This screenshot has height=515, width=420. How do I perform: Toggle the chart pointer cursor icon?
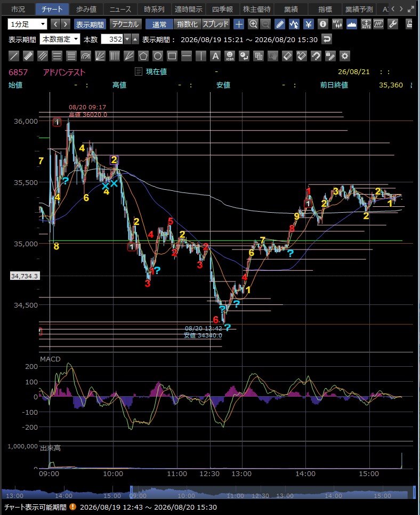point(294,25)
